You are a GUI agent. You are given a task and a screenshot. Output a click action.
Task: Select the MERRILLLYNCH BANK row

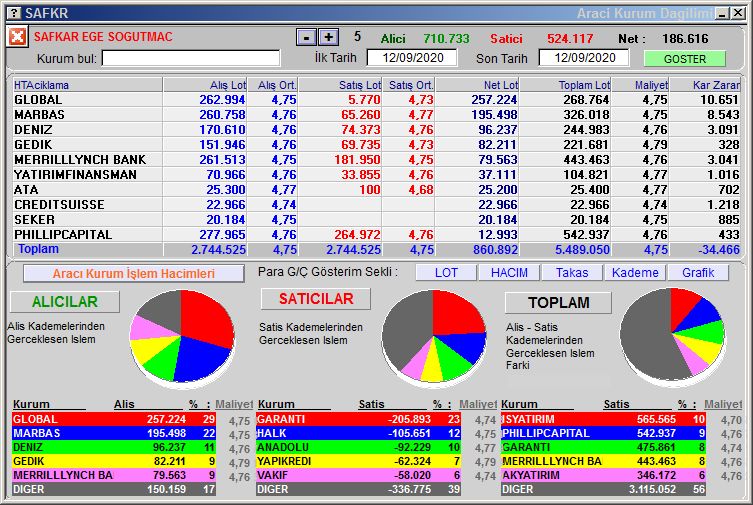point(377,159)
